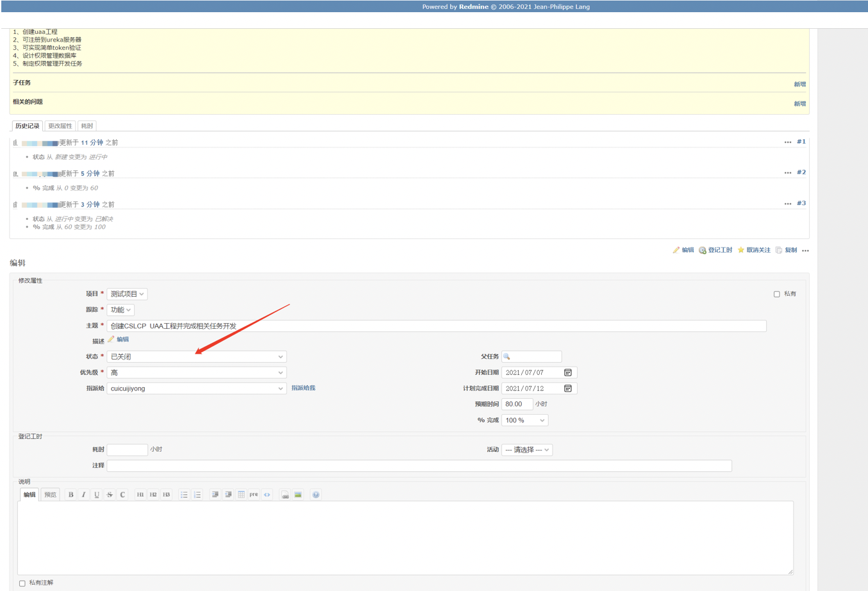Insert H2 heading
The image size is (868, 591).
click(153, 495)
